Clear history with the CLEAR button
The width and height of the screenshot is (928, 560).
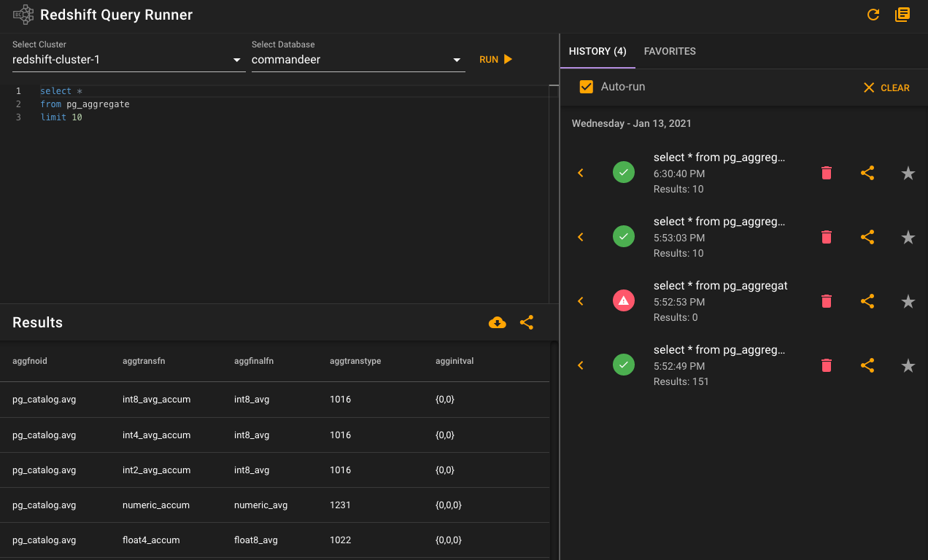pyautogui.click(x=886, y=87)
